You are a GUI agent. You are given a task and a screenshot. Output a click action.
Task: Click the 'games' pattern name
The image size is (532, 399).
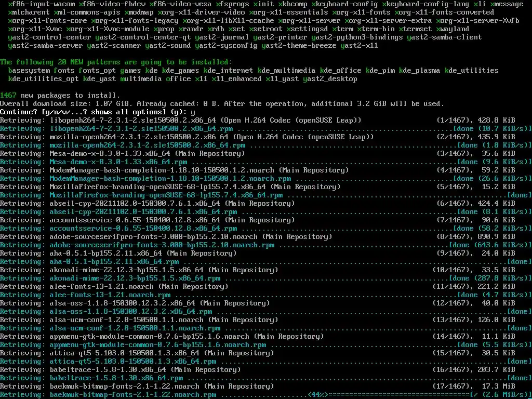coord(130,71)
